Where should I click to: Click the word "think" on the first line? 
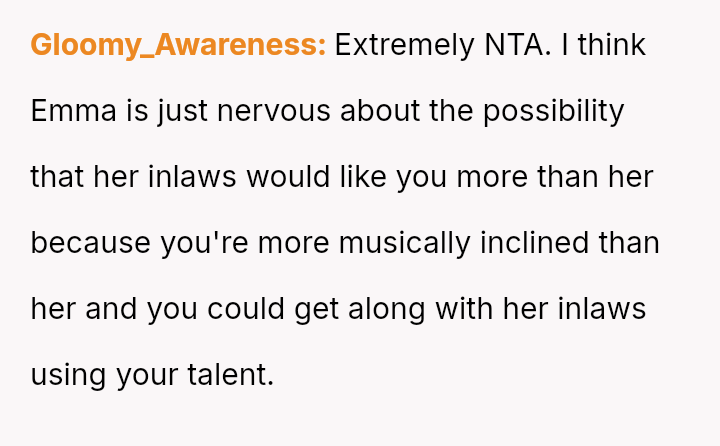click(616, 46)
